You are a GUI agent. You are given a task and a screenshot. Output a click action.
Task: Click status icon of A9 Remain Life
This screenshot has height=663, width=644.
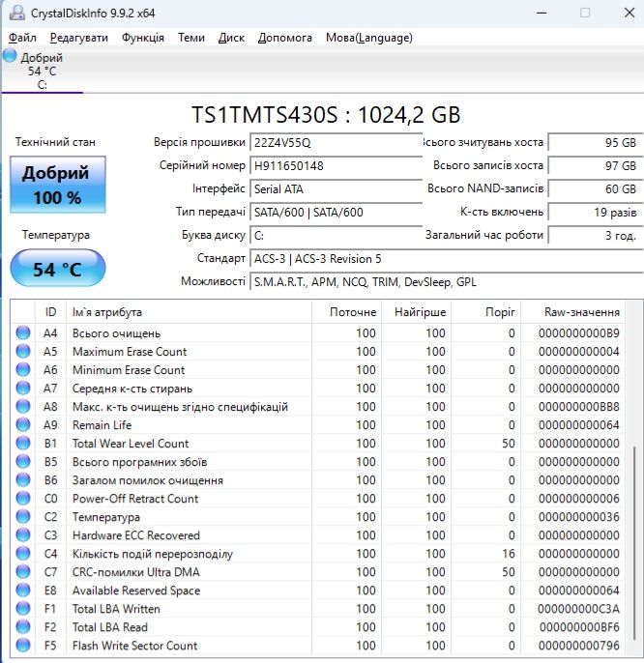23,424
